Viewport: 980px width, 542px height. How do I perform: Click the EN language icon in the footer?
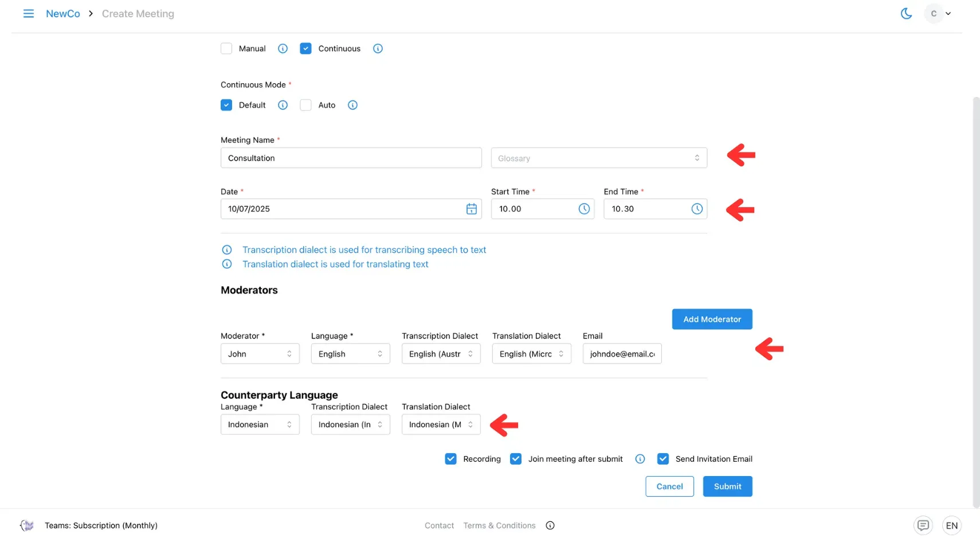(952, 525)
